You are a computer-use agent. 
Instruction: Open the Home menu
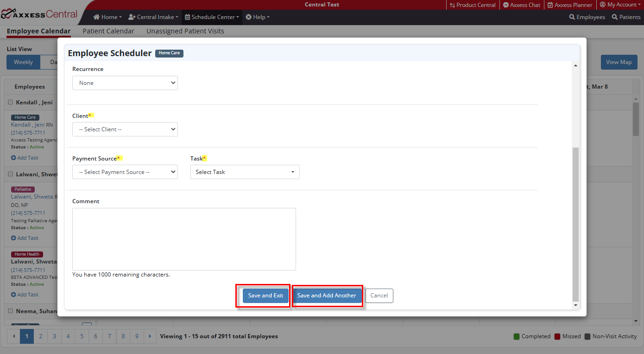(x=107, y=17)
